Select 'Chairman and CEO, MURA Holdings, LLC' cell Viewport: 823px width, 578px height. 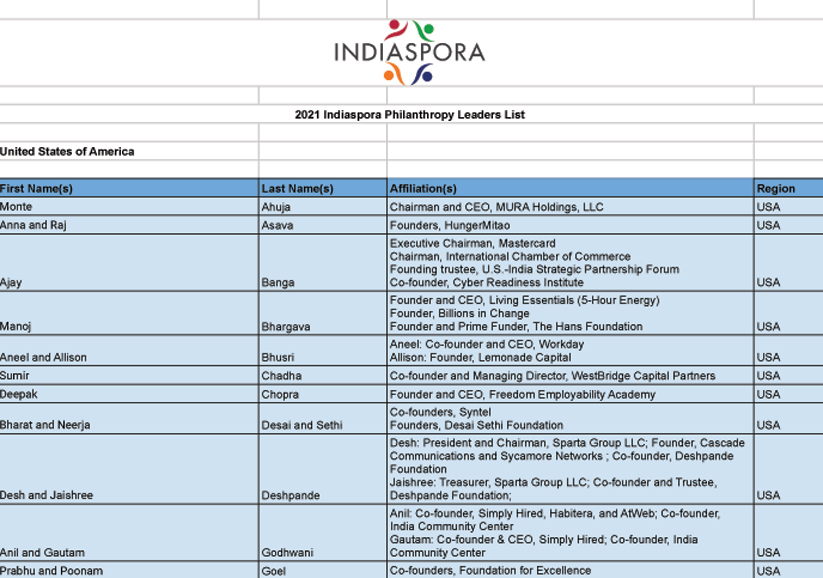pyautogui.click(x=571, y=207)
